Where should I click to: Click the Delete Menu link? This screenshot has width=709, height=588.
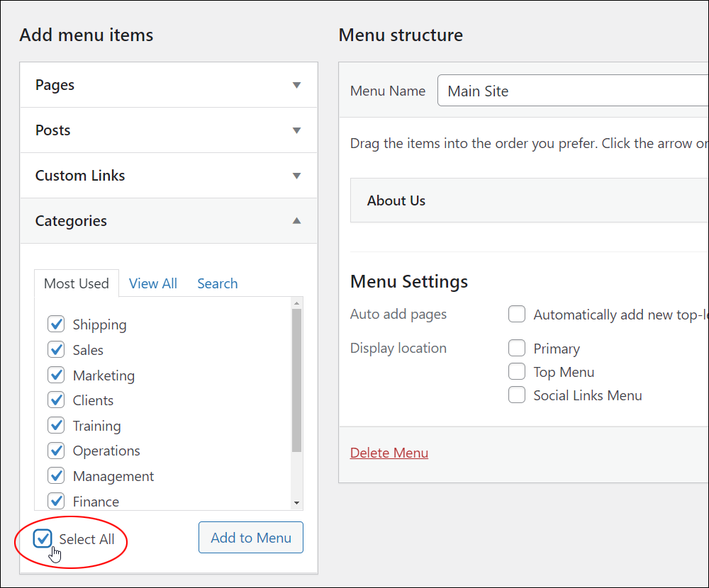tap(389, 453)
